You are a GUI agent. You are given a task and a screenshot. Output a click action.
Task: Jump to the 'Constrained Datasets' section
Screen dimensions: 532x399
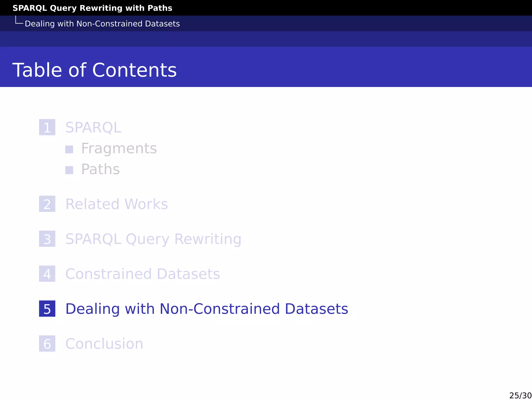(143, 274)
